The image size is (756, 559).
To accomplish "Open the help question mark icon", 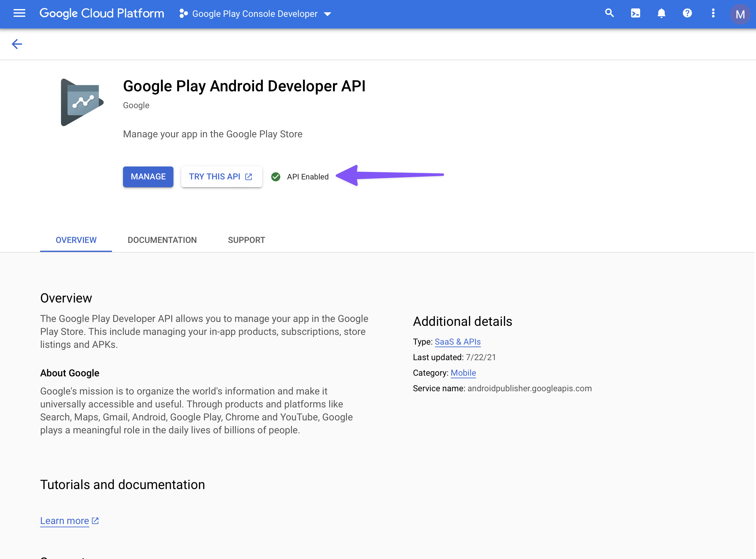I will [687, 14].
